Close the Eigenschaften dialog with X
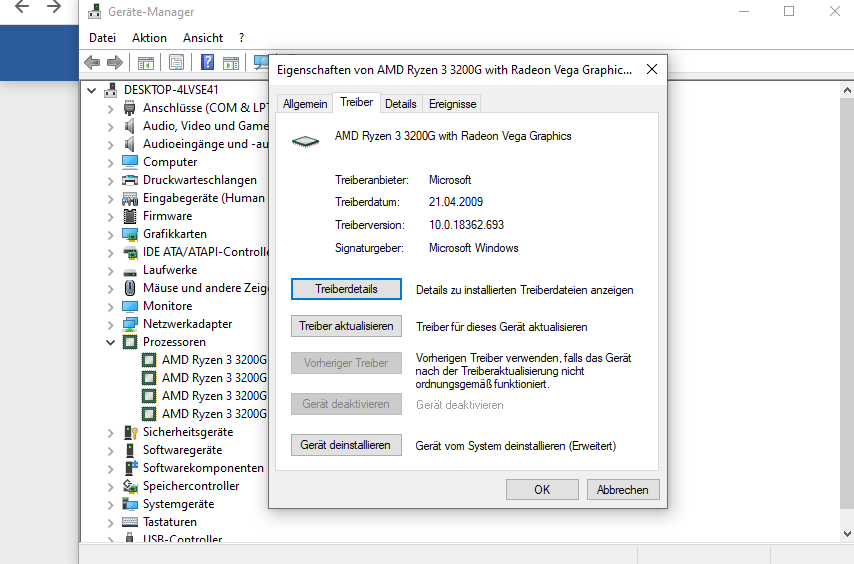Image resolution: width=854 pixels, height=564 pixels. (652, 69)
